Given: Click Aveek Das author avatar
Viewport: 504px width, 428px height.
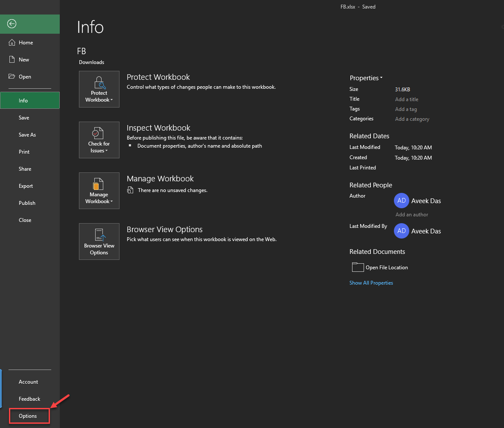Looking at the screenshot, I should click(x=401, y=201).
